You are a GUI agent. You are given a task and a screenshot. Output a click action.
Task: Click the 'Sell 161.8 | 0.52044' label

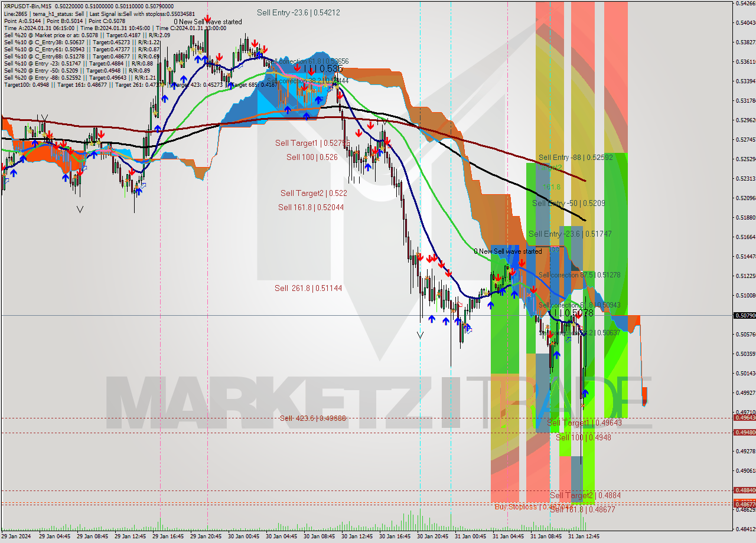[x=311, y=207]
